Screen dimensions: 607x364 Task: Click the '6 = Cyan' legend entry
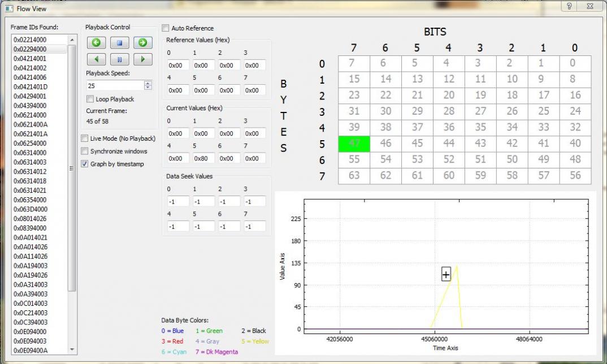click(174, 352)
